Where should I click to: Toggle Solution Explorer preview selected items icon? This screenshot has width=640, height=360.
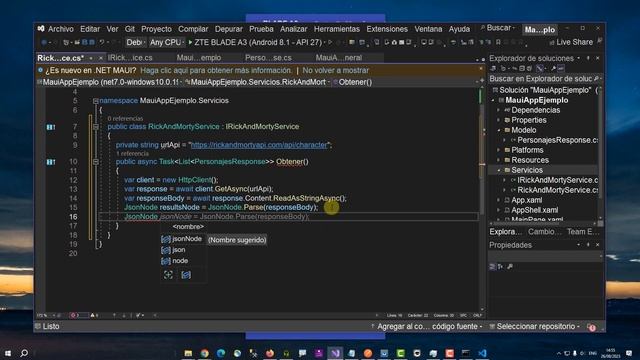[561, 69]
